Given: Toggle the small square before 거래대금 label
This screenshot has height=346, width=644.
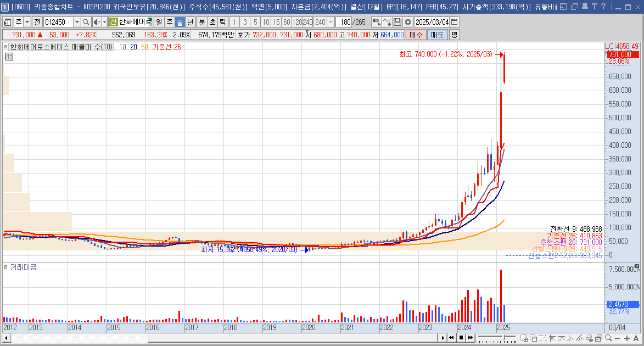Looking at the screenshot, I should click(x=5, y=267).
